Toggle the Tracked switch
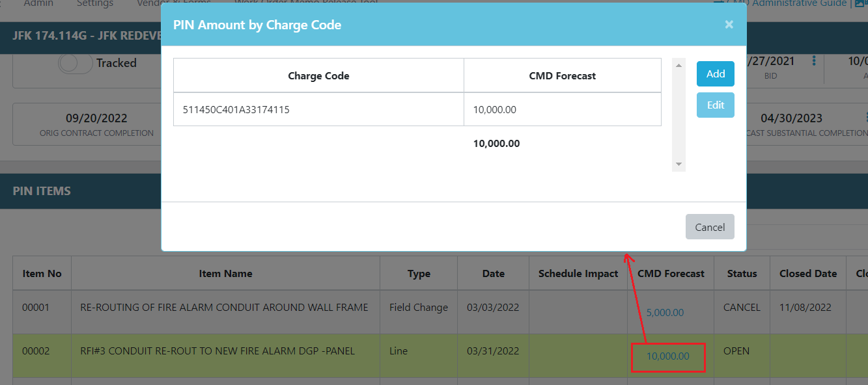Image resolution: width=868 pixels, height=385 pixels. tap(76, 63)
